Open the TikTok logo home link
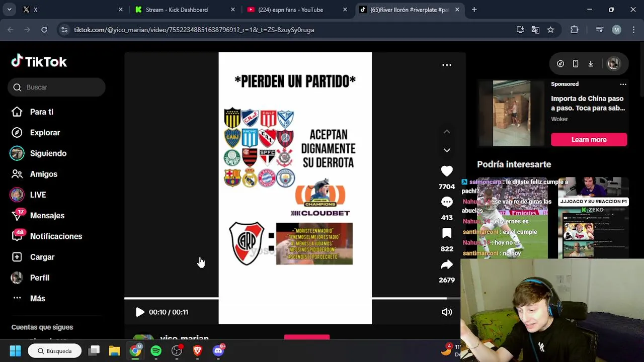This screenshot has height=362, width=644. pos(39,61)
